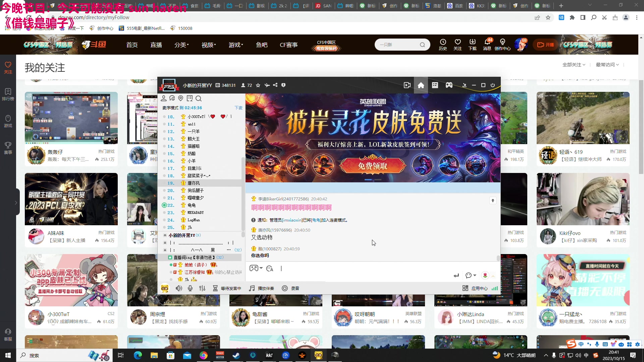Viewport: 644px width, 362px height.
Task: Open the 全部关注 filter dropdown
Action: pyautogui.click(x=574, y=64)
